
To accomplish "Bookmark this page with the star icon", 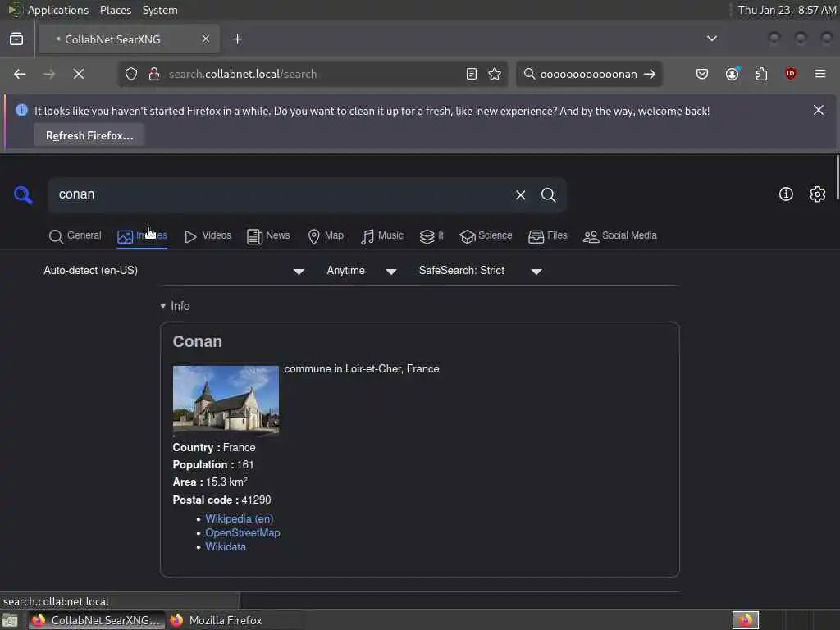I will click(495, 74).
